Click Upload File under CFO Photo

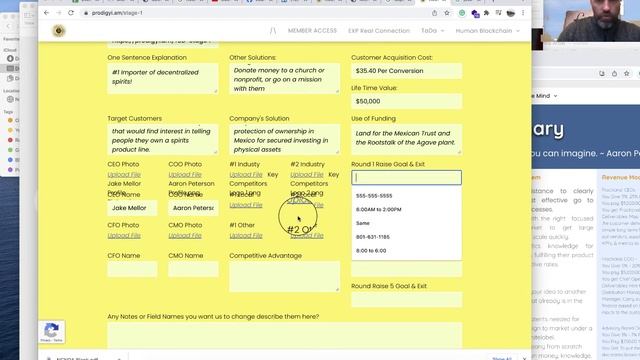point(124,236)
